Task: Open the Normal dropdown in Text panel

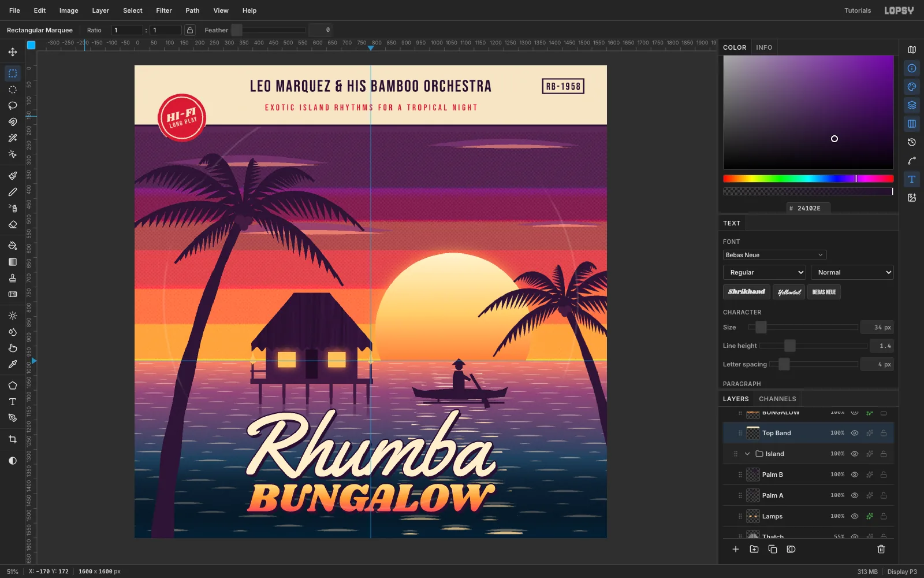Action: (852, 272)
